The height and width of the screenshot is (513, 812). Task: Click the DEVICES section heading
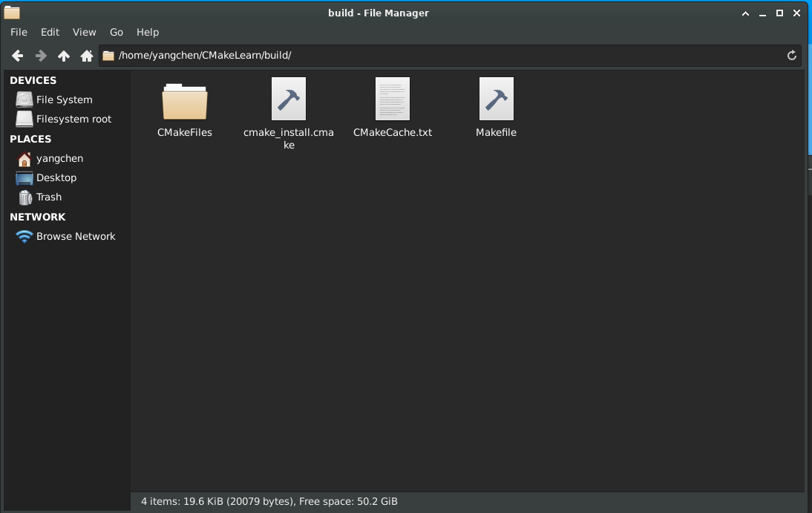coord(33,80)
